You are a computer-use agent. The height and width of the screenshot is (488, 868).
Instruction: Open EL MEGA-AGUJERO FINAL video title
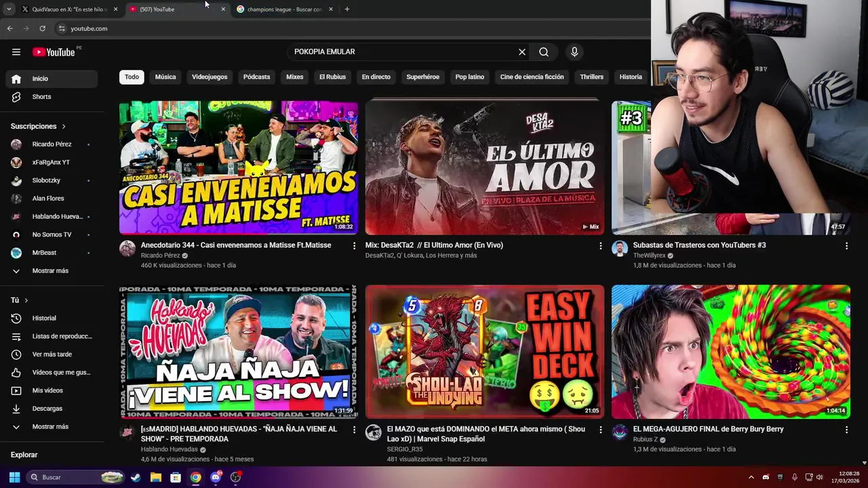pyautogui.click(x=708, y=429)
